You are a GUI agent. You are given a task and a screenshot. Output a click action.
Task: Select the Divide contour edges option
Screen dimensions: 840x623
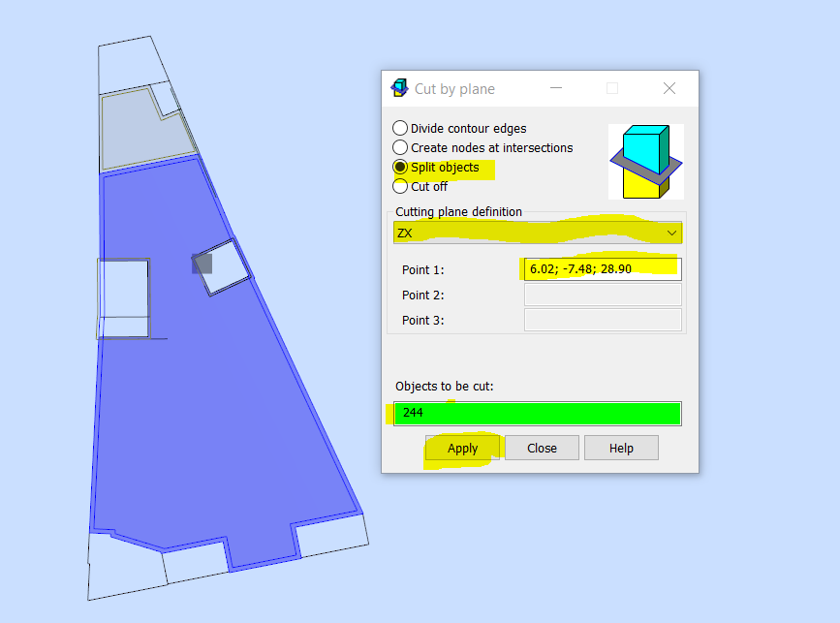tap(400, 128)
